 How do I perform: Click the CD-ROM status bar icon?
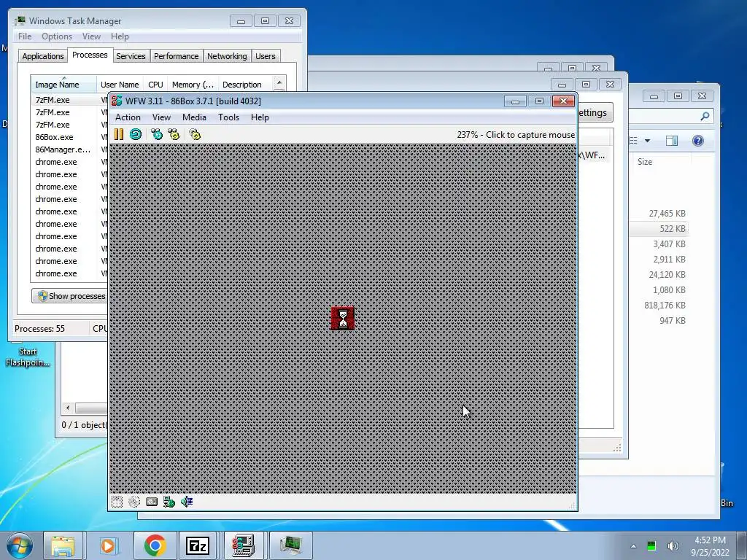[134, 502]
